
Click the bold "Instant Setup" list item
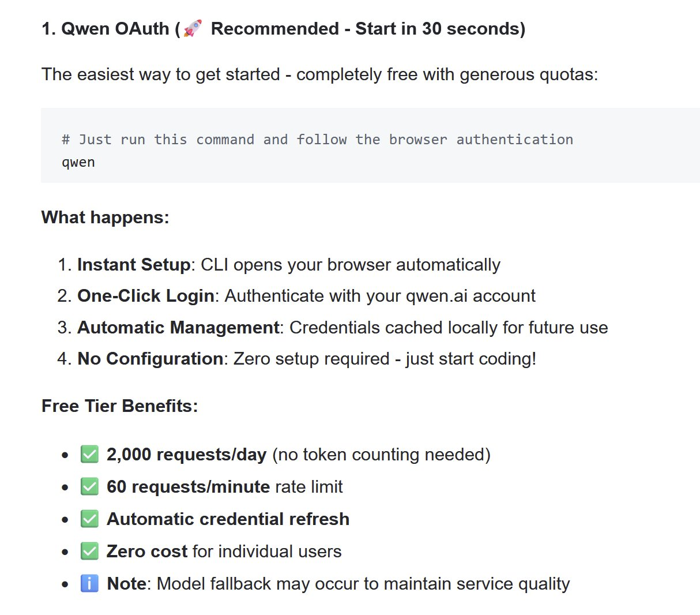(134, 265)
